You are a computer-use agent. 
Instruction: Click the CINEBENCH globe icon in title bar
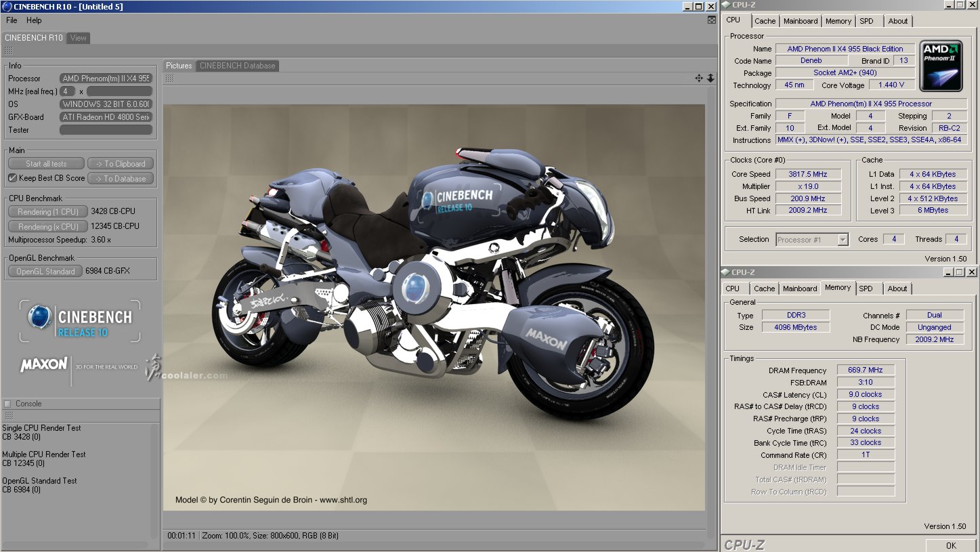tap(7, 6)
